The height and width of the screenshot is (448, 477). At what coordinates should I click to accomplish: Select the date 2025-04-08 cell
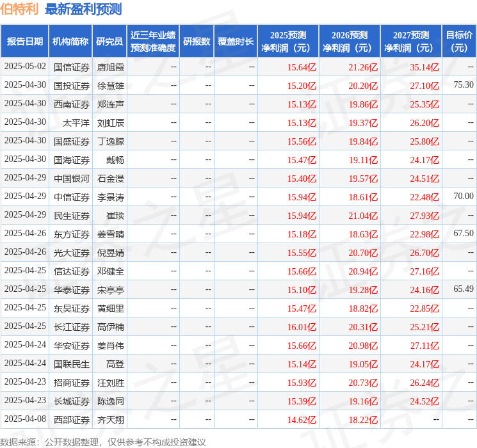[x=25, y=419]
